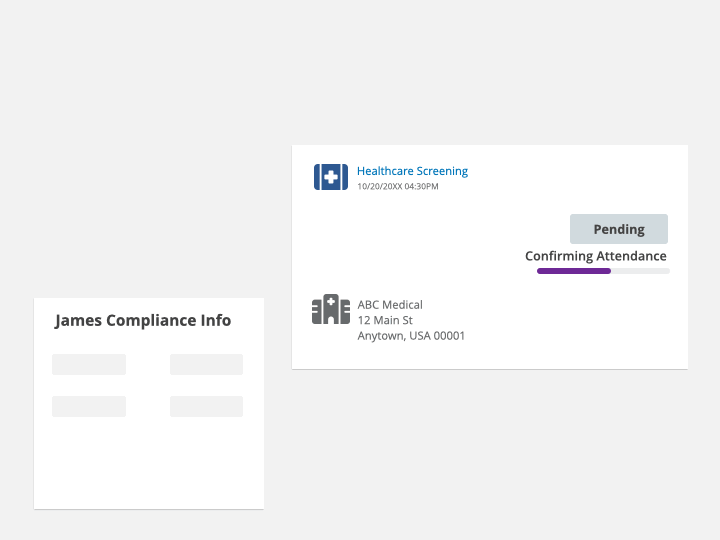This screenshot has width=720, height=540.
Task: Click the Pending status button
Action: [x=619, y=229]
